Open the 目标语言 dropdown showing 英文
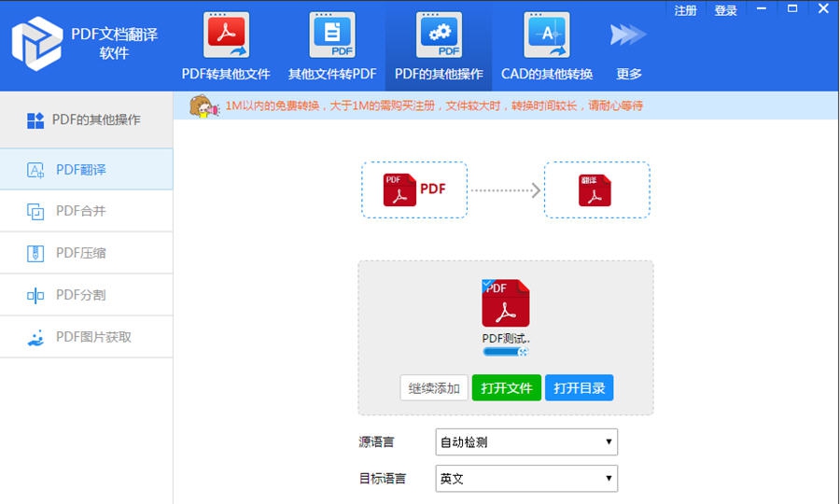This screenshot has width=840, height=504. 526,478
